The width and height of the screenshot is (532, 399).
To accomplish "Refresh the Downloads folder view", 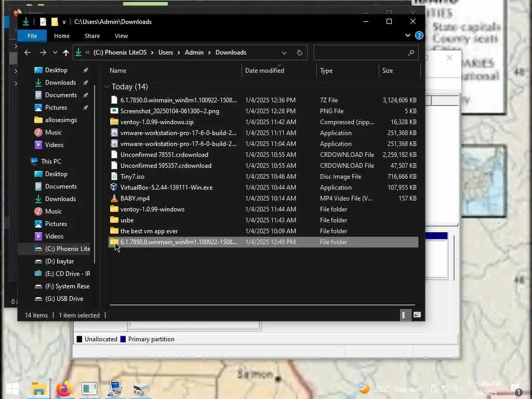I will click(299, 52).
